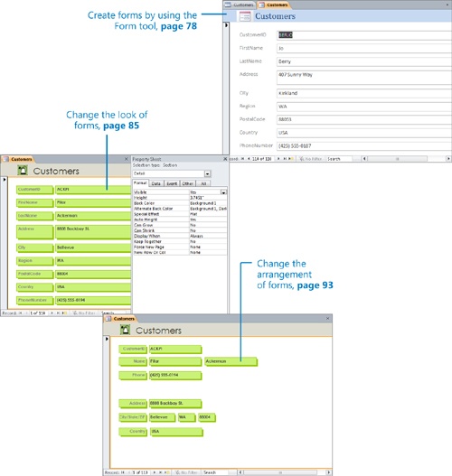Click the Phone field in bottom Customers form
The width and height of the screenshot is (452, 476).
click(175, 375)
